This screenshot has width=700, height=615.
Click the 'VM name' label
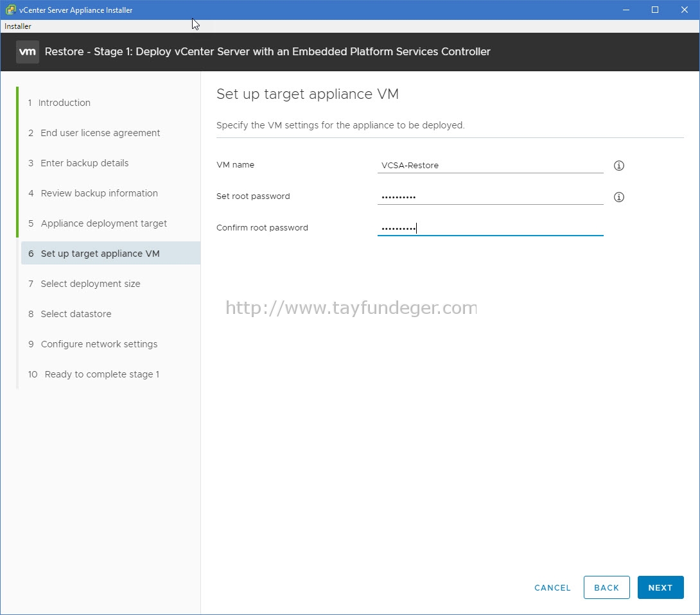[x=235, y=165]
